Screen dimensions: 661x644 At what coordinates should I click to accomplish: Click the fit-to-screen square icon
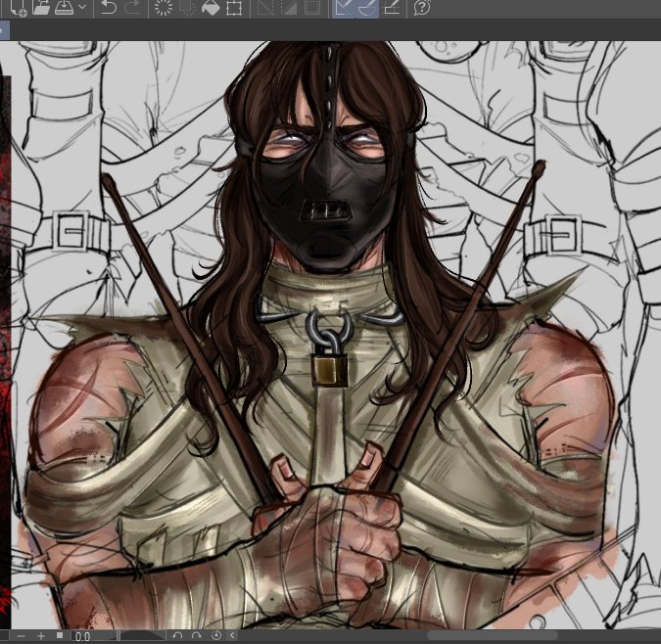pyautogui.click(x=60, y=635)
